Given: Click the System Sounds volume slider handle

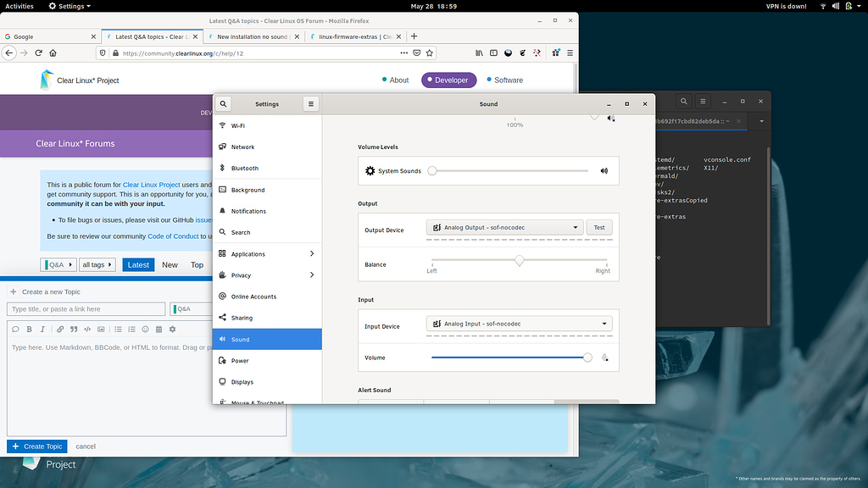Looking at the screenshot, I should [x=432, y=171].
